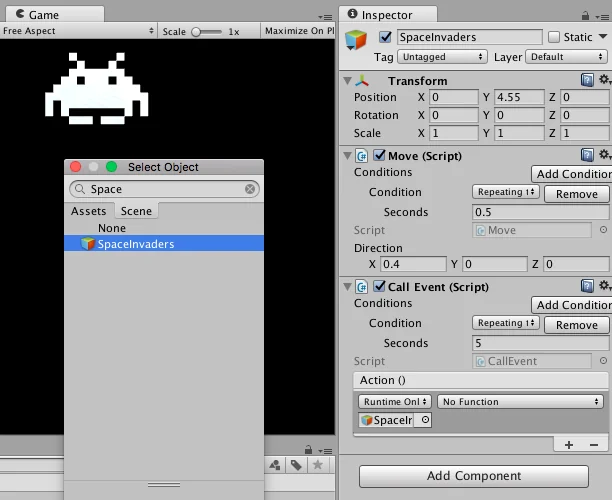Screen dimensions: 612x500
Task: Click the Direction X field 0.4
Action: [413, 264]
